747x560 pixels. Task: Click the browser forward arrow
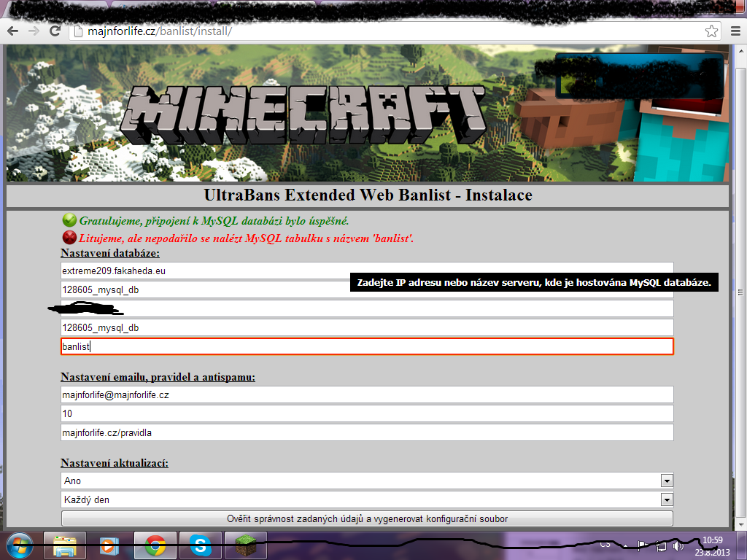pyautogui.click(x=34, y=31)
